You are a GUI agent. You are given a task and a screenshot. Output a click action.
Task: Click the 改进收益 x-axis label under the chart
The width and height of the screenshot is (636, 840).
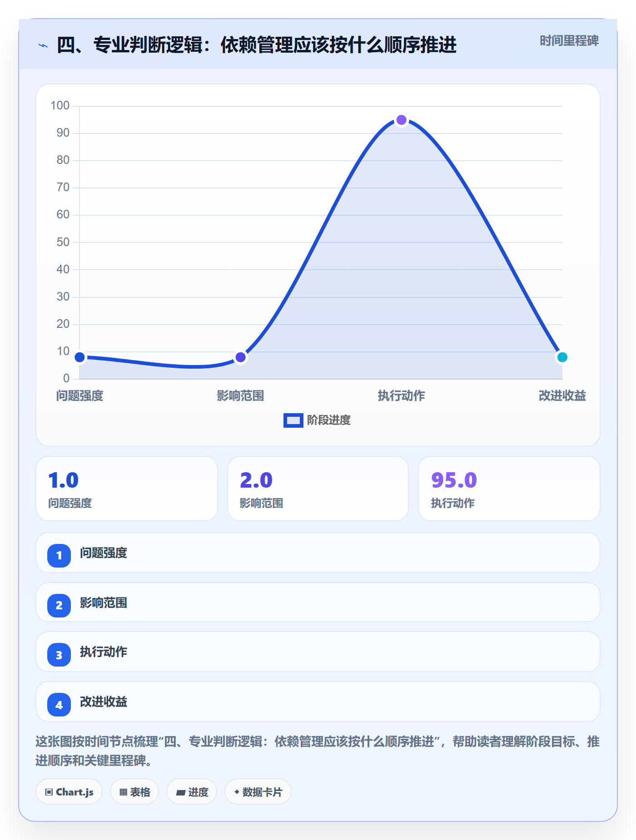coord(562,396)
